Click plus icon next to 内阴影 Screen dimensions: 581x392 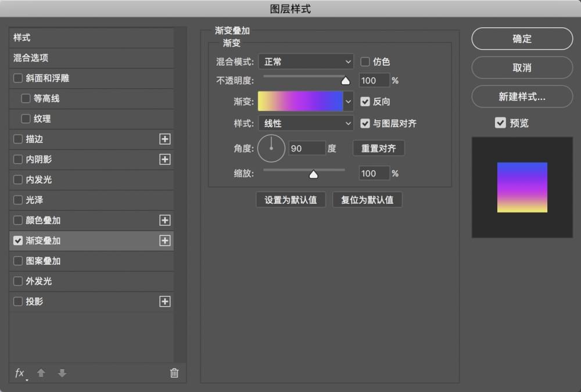pyautogui.click(x=165, y=159)
